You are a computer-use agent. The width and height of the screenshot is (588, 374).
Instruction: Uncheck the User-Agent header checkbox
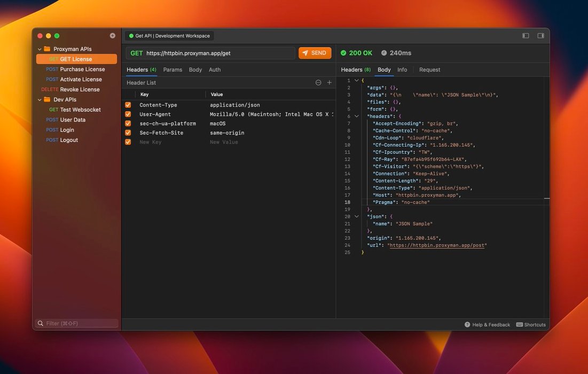128,114
